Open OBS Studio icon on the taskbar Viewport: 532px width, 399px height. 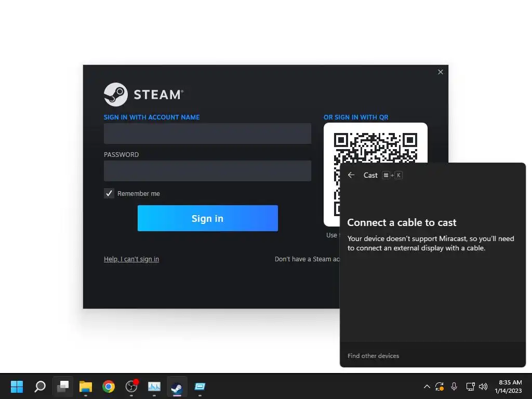(131, 387)
